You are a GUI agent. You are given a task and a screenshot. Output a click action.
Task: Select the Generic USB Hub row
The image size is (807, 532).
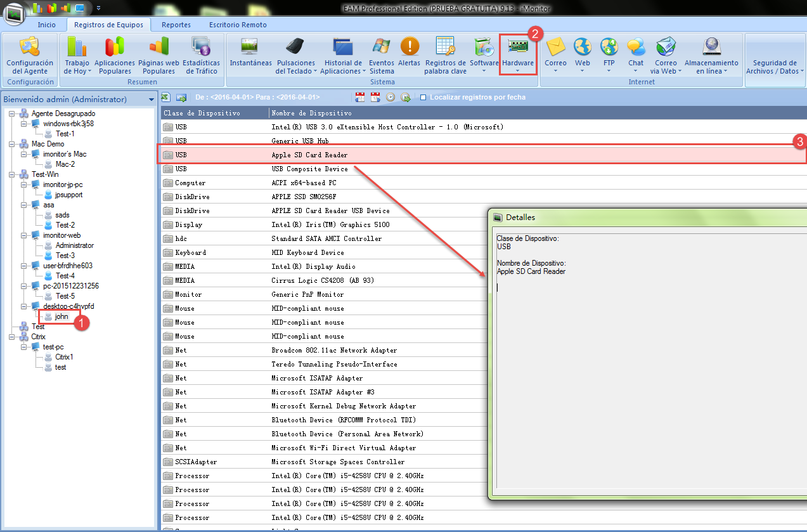coord(483,141)
